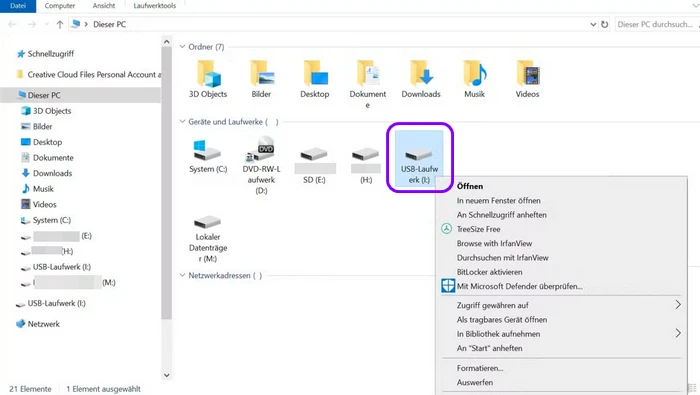Click the Dieser PC durchsuchen search field

click(x=657, y=25)
